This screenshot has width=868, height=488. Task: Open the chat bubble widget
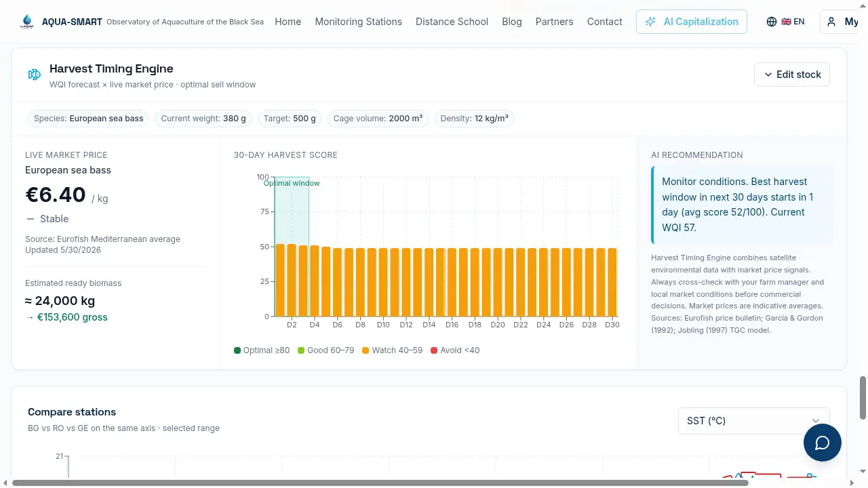823,443
